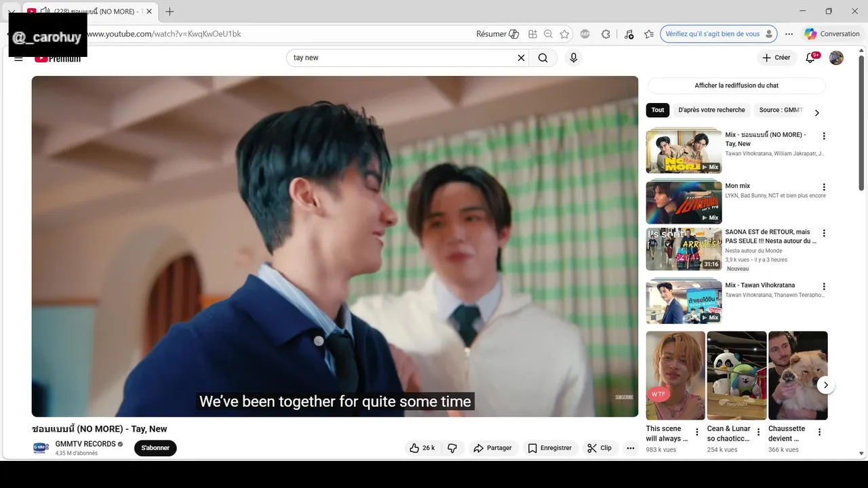Select the Tout filter chip
Viewport: 868px width, 488px height.
click(x=658, y=110)
